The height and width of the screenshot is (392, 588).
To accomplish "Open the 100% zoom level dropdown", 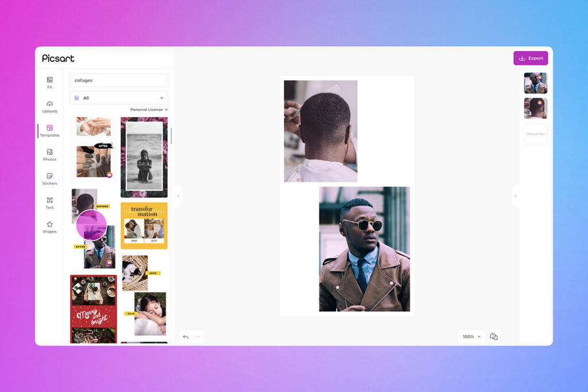I will click(471, 336).
